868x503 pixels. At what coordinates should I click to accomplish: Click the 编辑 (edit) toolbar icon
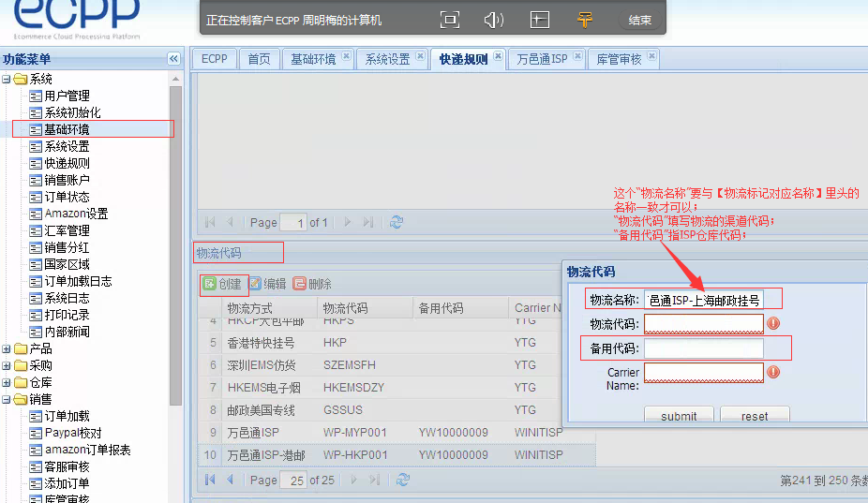[x=255, y=284]
